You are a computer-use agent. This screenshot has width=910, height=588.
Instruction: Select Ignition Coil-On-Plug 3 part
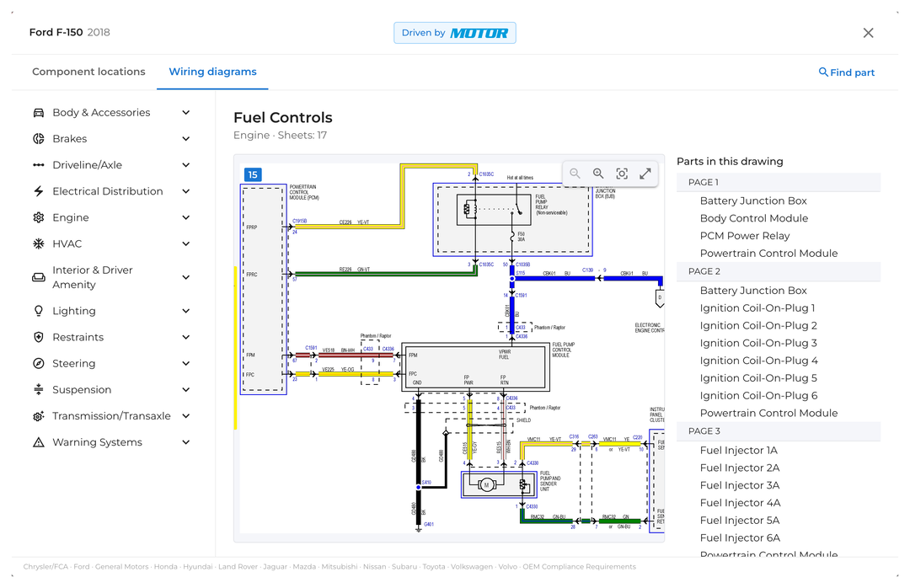point(758,343)
